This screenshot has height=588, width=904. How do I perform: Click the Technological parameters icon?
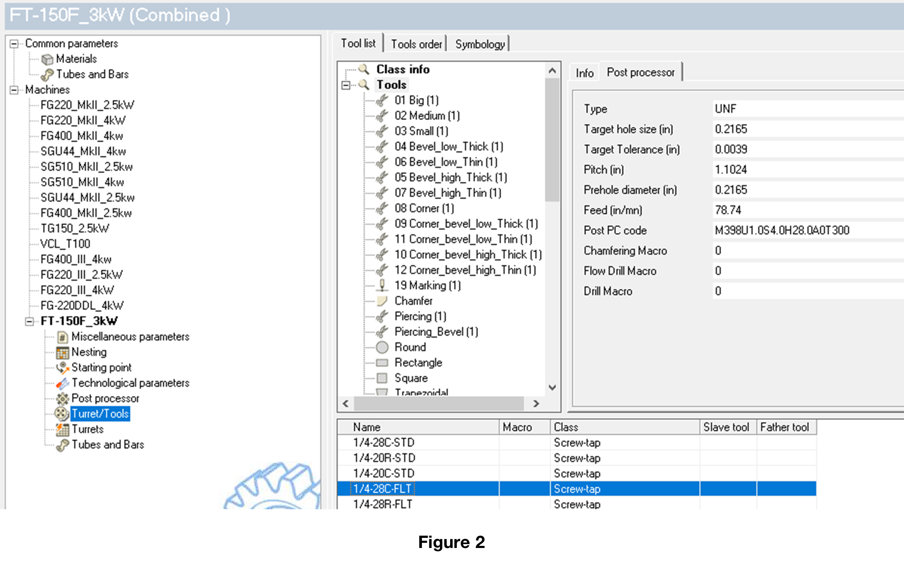pos(62,383)
